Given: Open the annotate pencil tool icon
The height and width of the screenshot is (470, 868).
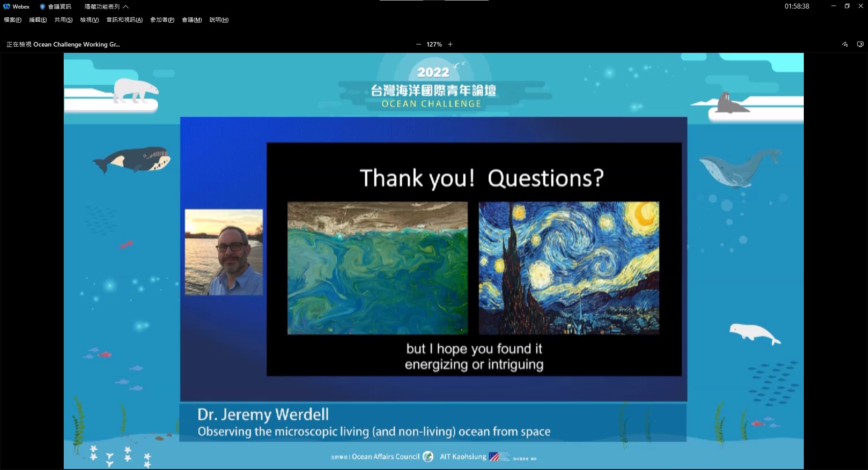Looking at the screenshot, I should point(845,44).
